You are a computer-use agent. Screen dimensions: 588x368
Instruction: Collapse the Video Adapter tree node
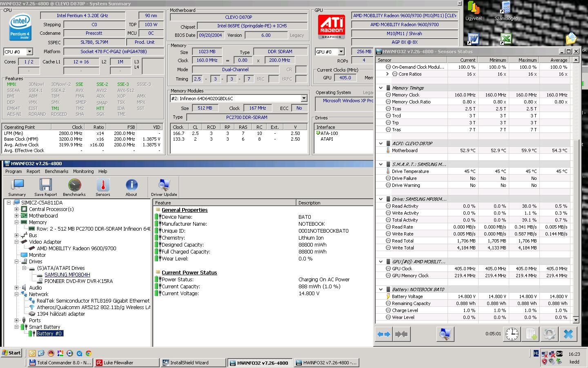(x=17, y=242)
